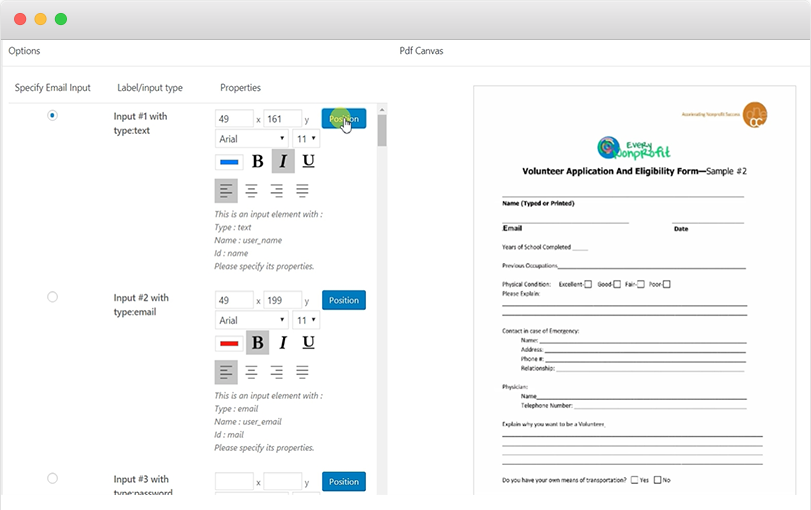The height and width of the screenshot is (510, 811).
Task: Align Input #2 text left
Action: [x=226, y=372]
